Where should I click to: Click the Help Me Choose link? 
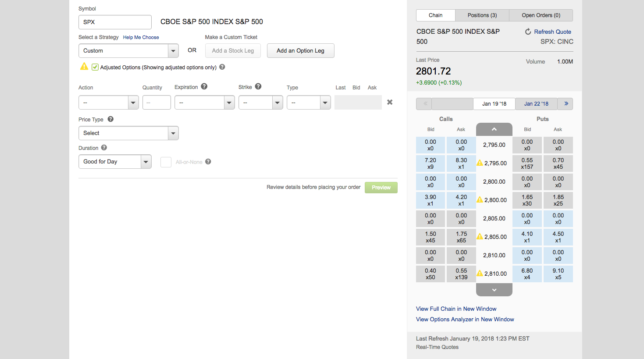pos(141,37)
